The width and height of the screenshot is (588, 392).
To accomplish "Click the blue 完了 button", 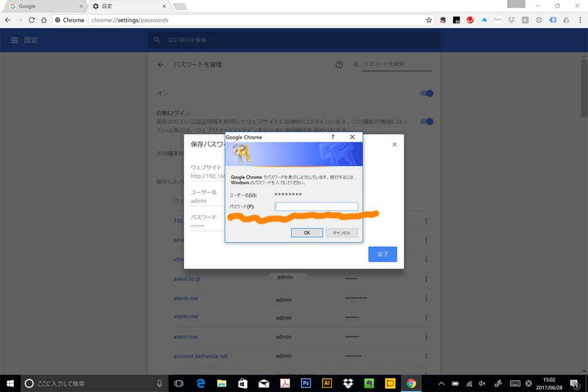I will 382,254.
